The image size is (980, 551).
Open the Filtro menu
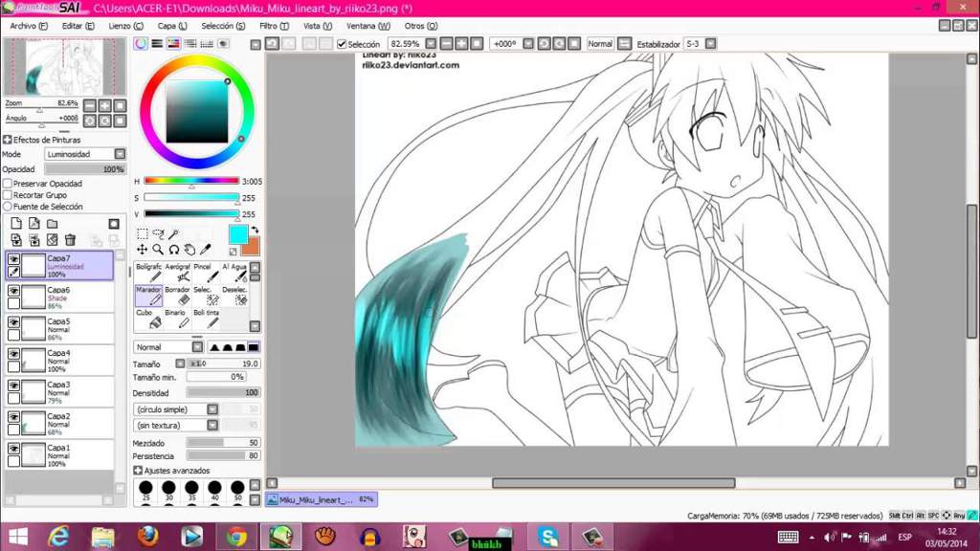pos(274,26)
